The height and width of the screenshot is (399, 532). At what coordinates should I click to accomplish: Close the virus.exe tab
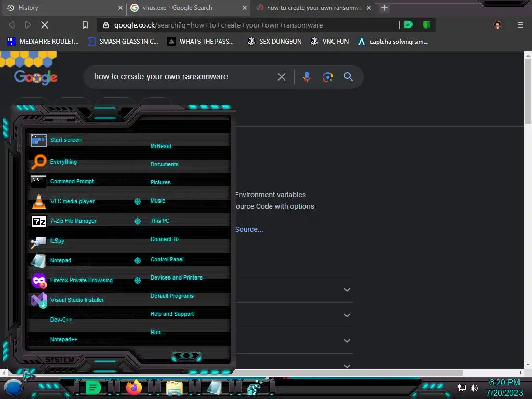(x=245, y=8)
